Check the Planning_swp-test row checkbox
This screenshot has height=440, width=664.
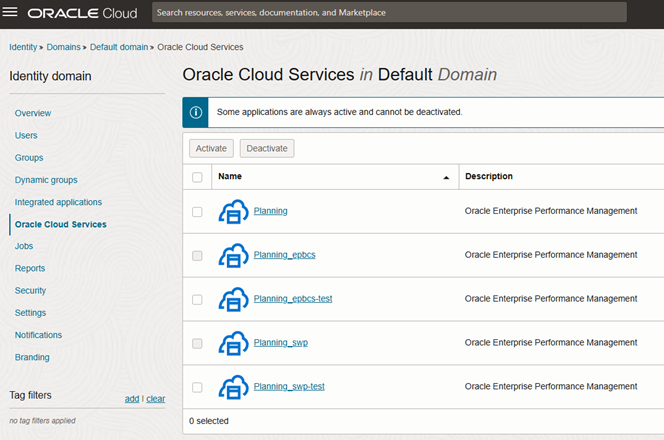(x=197, y=387)
